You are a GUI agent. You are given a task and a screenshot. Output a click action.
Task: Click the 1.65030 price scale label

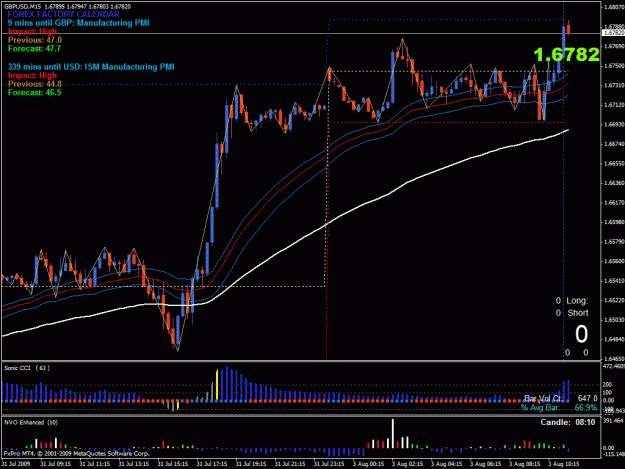[614, 320]
